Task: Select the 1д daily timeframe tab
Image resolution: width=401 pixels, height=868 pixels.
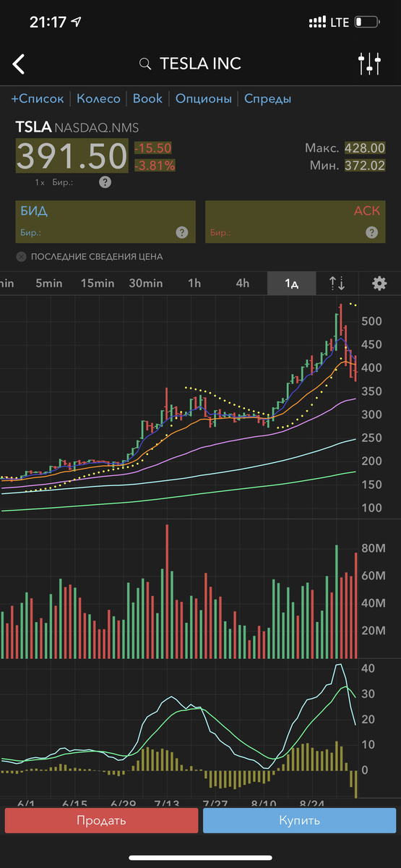Action: click(x=292, y=284)
